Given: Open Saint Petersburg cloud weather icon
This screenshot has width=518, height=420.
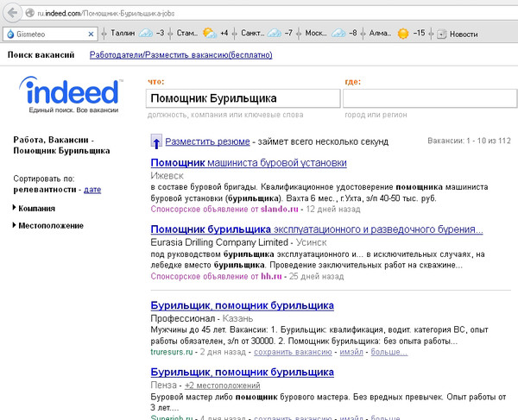Looking at the screenshot, I should 275,33.
